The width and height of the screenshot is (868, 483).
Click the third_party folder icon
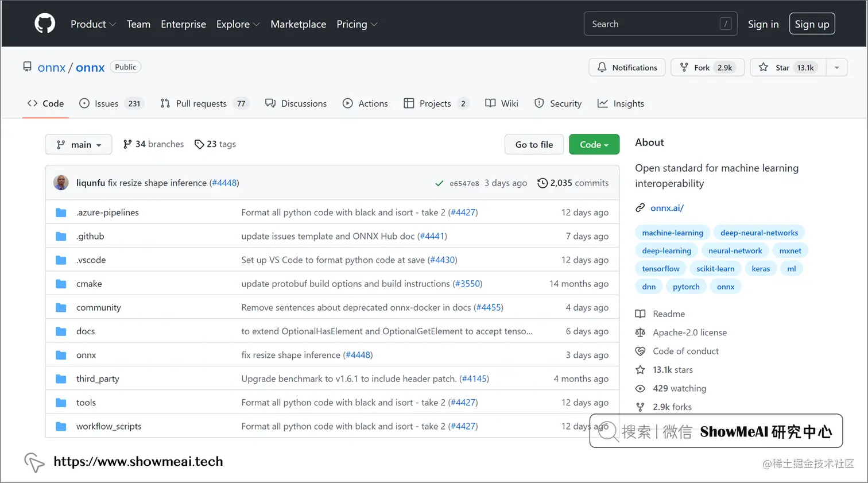(61, 379)
